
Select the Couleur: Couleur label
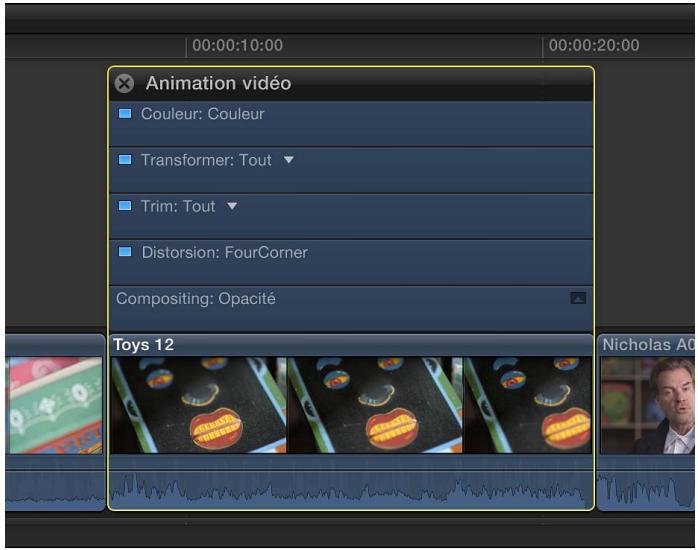pyautogui.click(x=203, y=114)
